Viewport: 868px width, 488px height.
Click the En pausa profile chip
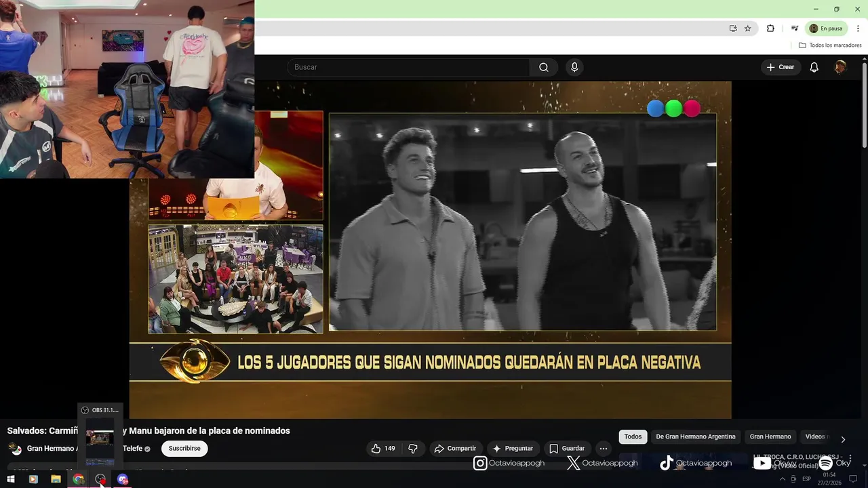[x=826, y=28]
